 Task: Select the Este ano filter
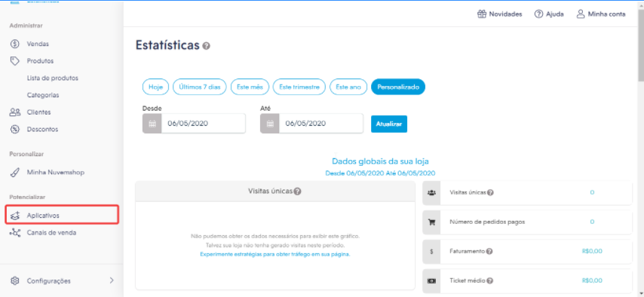pyautogui.click(x=348, y=87)
